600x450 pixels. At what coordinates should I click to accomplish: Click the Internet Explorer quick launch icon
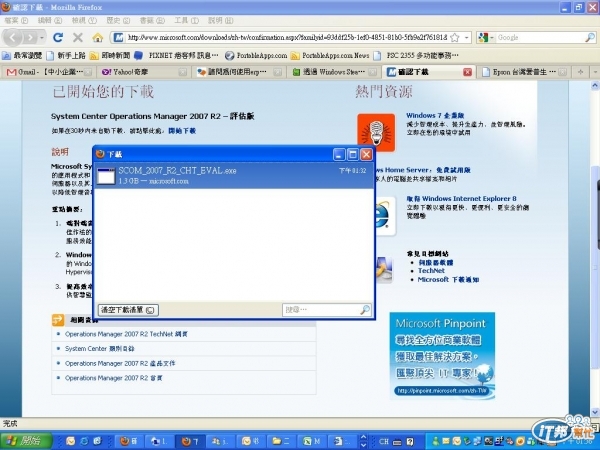[84, 441]
